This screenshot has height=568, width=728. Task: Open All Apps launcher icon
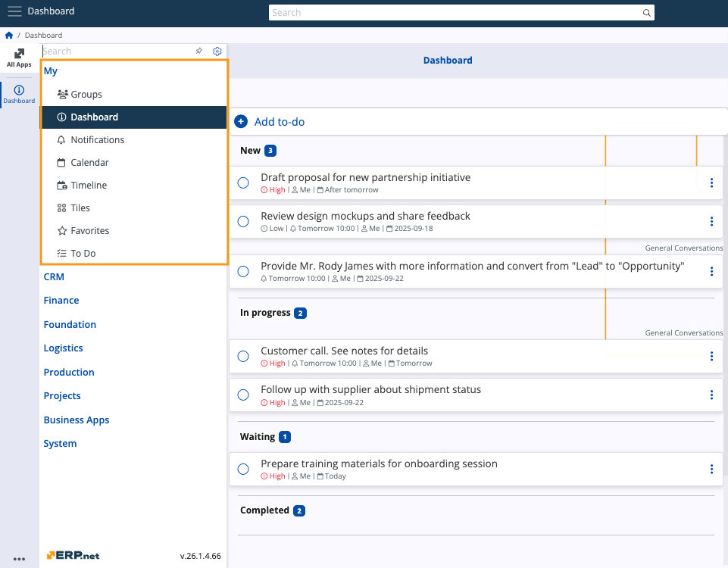[19, 58]
